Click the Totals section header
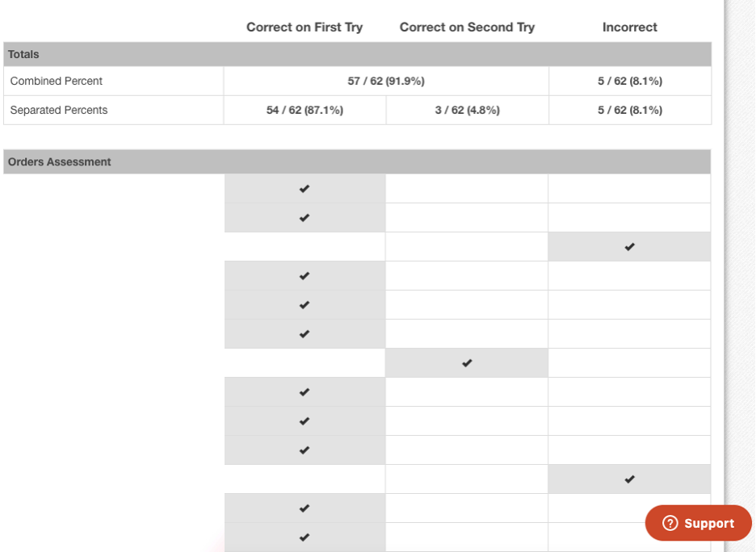 pos(24,54)
